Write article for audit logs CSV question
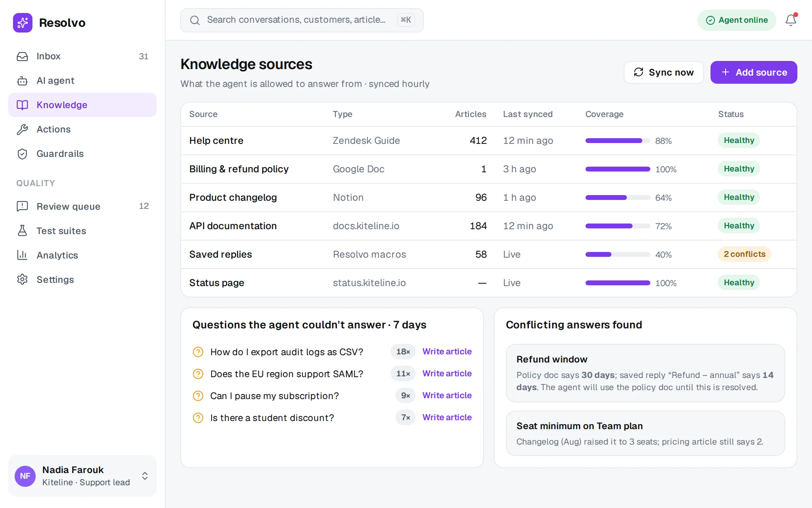The image size is (812, 508). coord(447,352)
